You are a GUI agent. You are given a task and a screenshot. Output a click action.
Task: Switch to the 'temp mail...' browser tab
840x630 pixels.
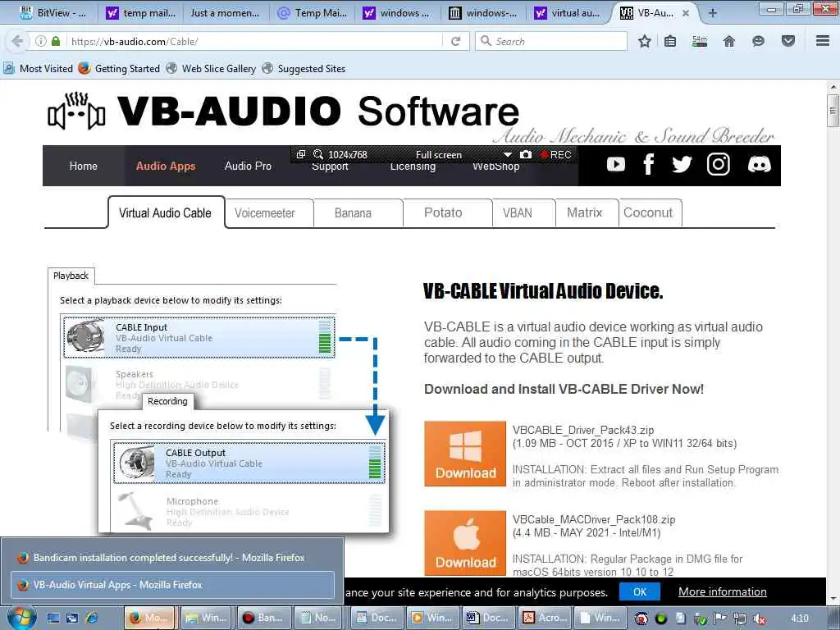(x=142, y=13)
